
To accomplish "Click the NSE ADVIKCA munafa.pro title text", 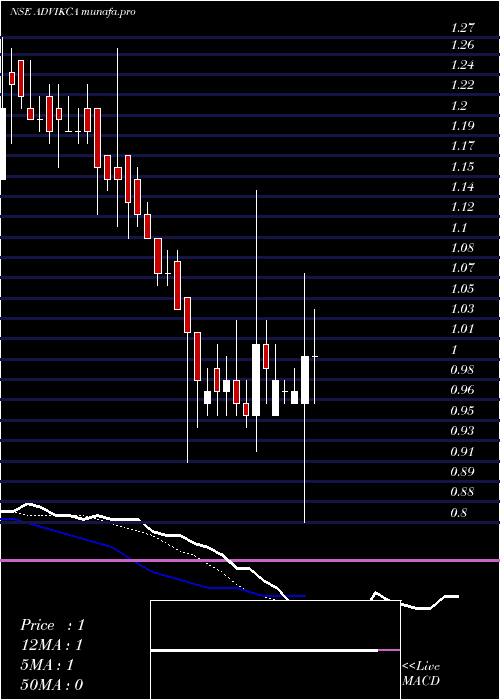I will (x=72, y=12).
